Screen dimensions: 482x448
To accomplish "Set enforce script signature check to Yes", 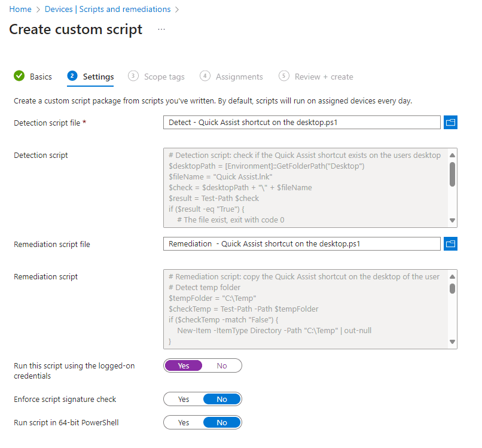I will [184, 399].
